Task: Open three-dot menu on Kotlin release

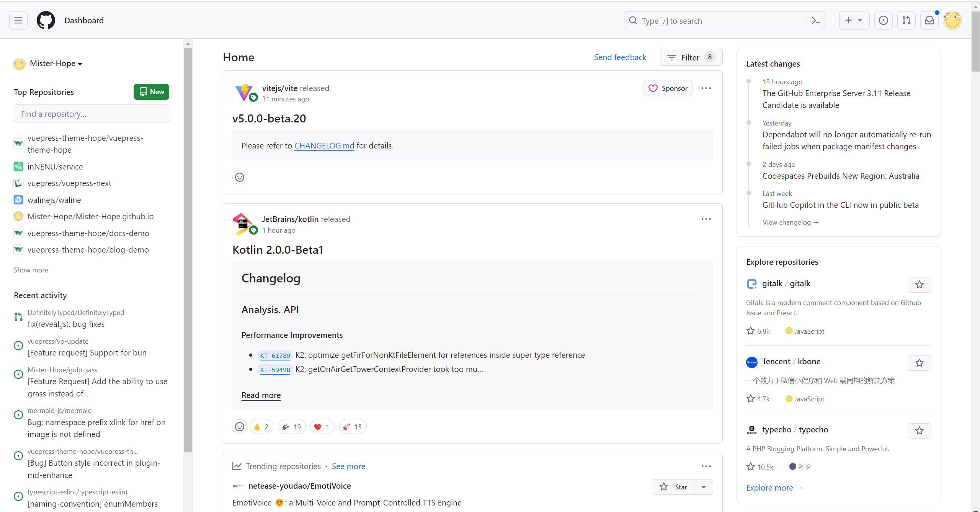Action: (x=706, y=219)
